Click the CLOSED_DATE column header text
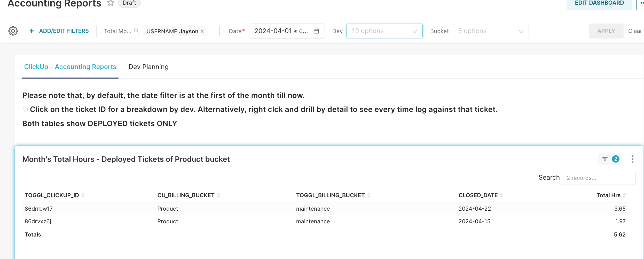This screenshot has height=259, width=644. [x=478, y=195]
